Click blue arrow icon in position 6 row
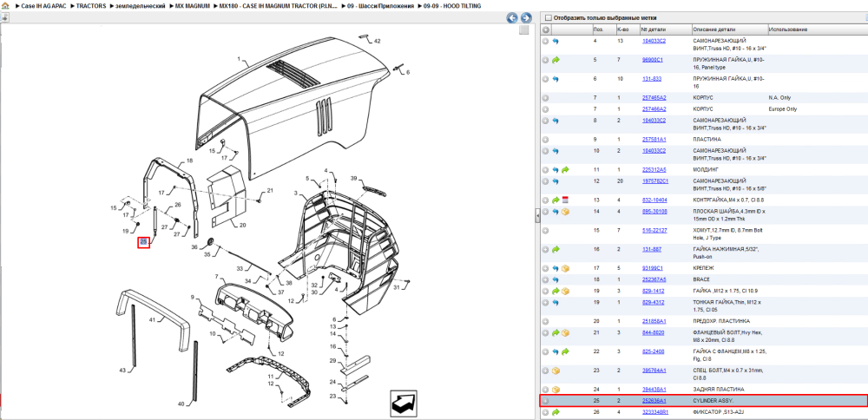 click(556, 79)
